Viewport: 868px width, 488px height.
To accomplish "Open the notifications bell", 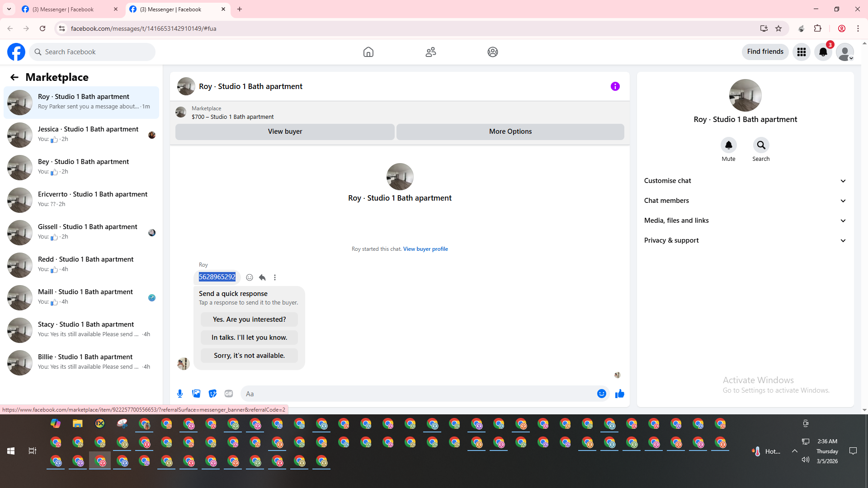I will [823, 52].
